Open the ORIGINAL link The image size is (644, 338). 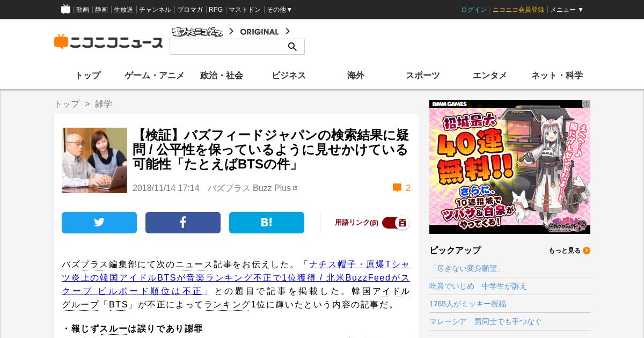[x=259, y=32]
